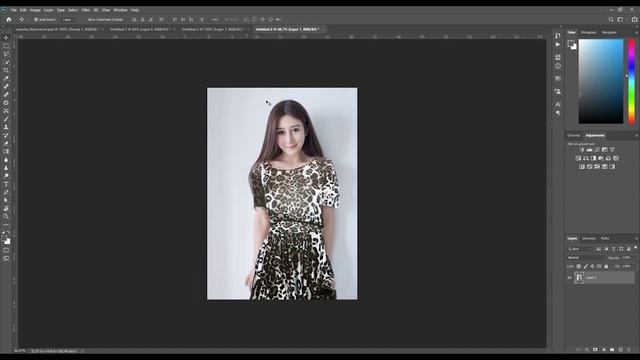Image resolution: width=640 pixels, height=360 pixels.
Task: Open the Actions panel play icon
Action: coord(558,44)
